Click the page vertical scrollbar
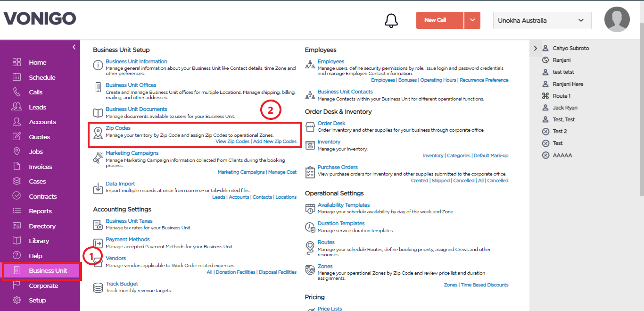Image resolution: width=644 pixels, height=311 pixels. pyautogui.click(x=641, y=109)
